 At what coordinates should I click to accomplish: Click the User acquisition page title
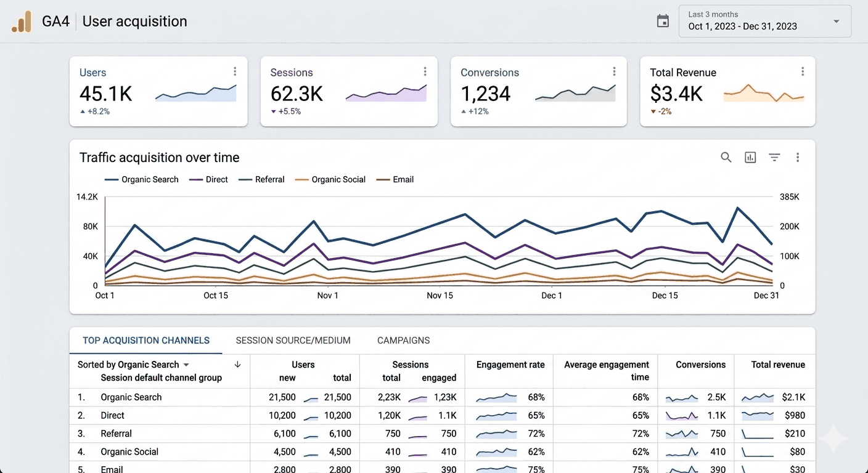(134, 22)
